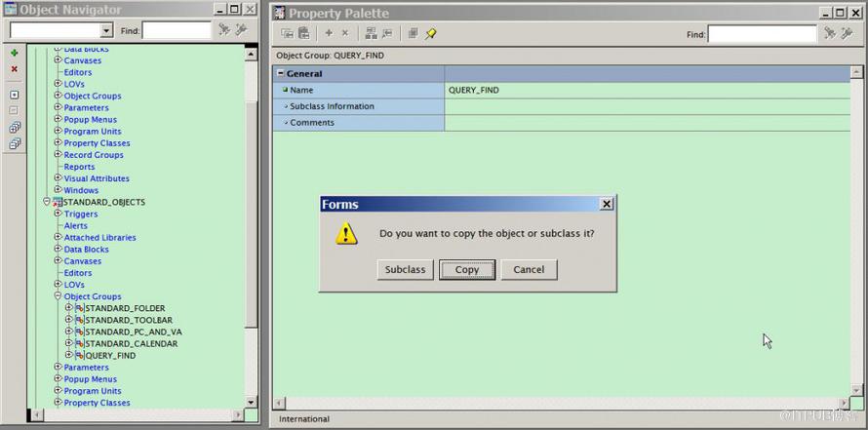This screenshot has width=868, height=430.
Task: Expand the Visual Attributes node
Action: tap(58, 178)
